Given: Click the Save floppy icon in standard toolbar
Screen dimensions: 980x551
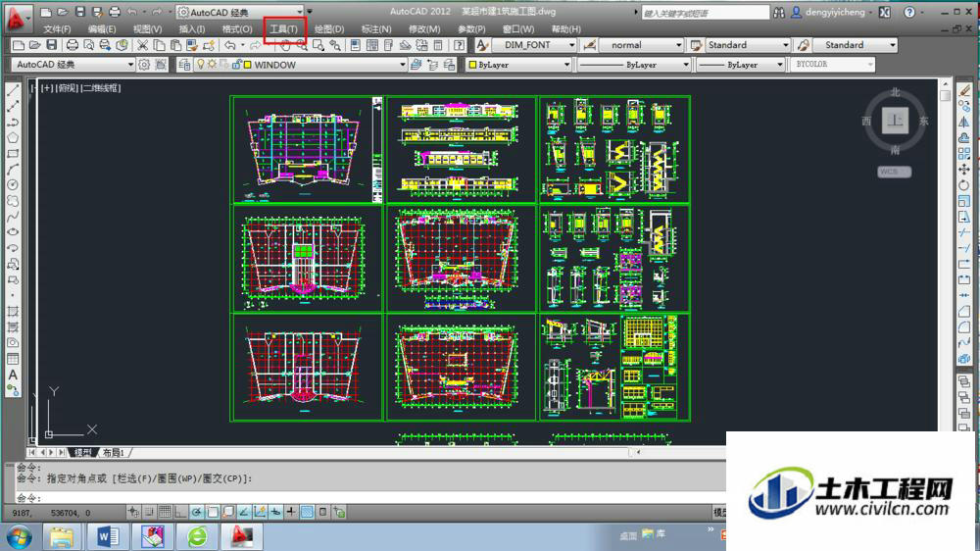Looking at the screenshot, I should click(x=51, y=45).
